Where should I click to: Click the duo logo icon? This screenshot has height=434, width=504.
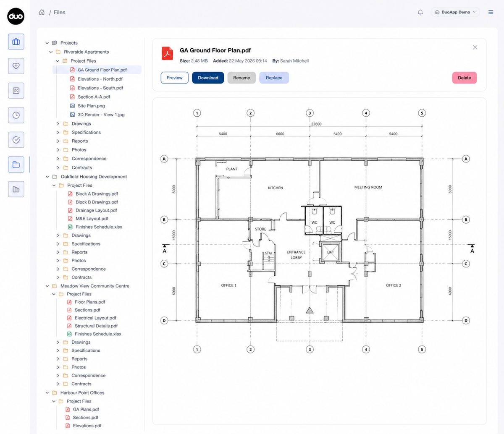pyautogui.click(x=16, y=16)
